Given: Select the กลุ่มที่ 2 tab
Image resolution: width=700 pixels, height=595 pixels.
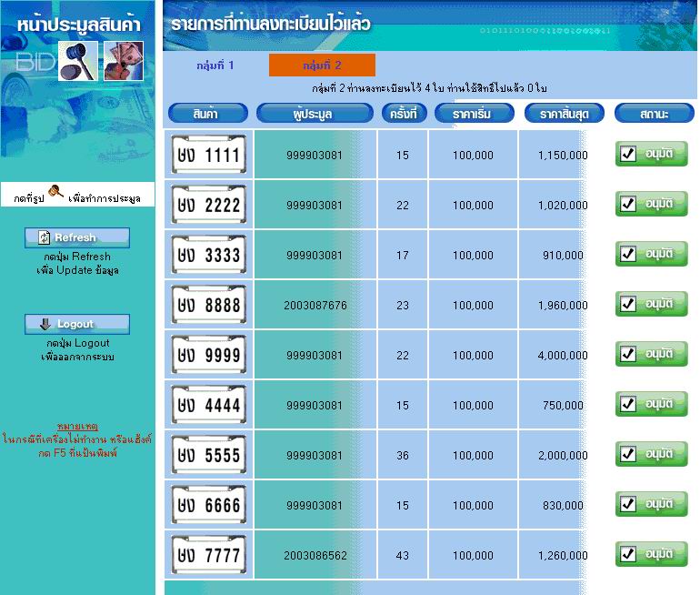Looking at the screenshot, I should [x=322, y=66].
